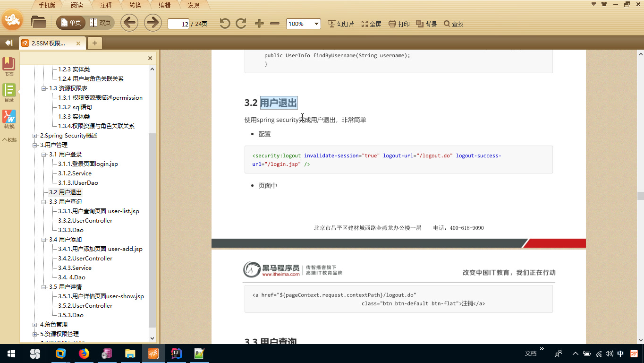This screenshot has height=363, width=644.
Task: Expand the 4.角色管理 tree node
Action: (34, 325)
